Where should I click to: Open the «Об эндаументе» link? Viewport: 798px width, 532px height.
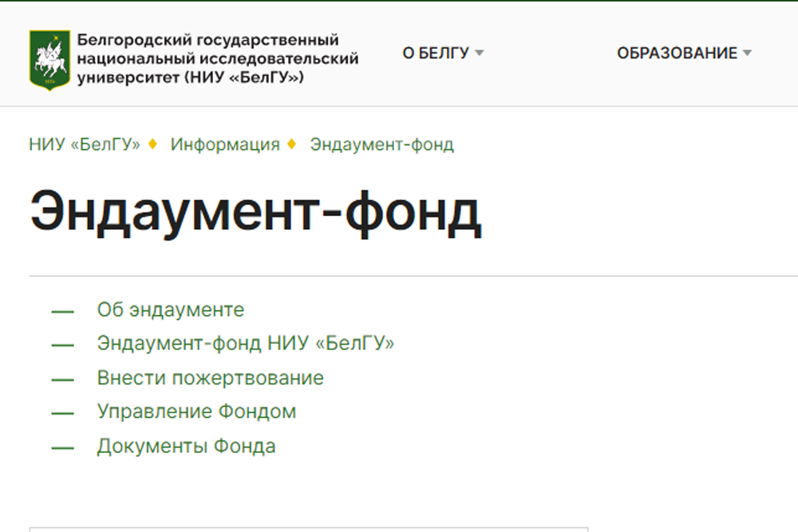tap(170, 309)
